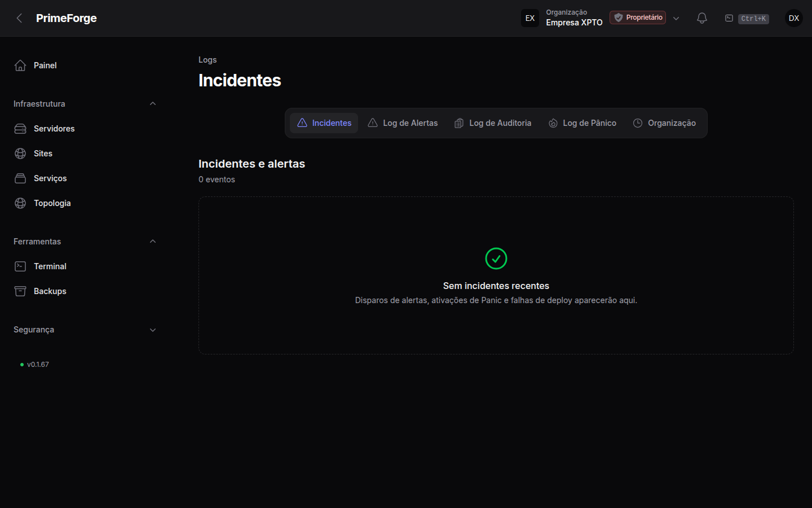Click the EX organization avatar
Viewport: 812px width, 508px height.
coord(530,18)
